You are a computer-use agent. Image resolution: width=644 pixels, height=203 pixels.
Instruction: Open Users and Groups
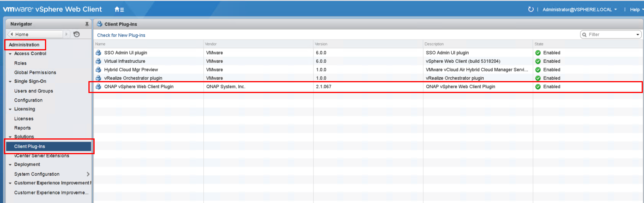33,91
